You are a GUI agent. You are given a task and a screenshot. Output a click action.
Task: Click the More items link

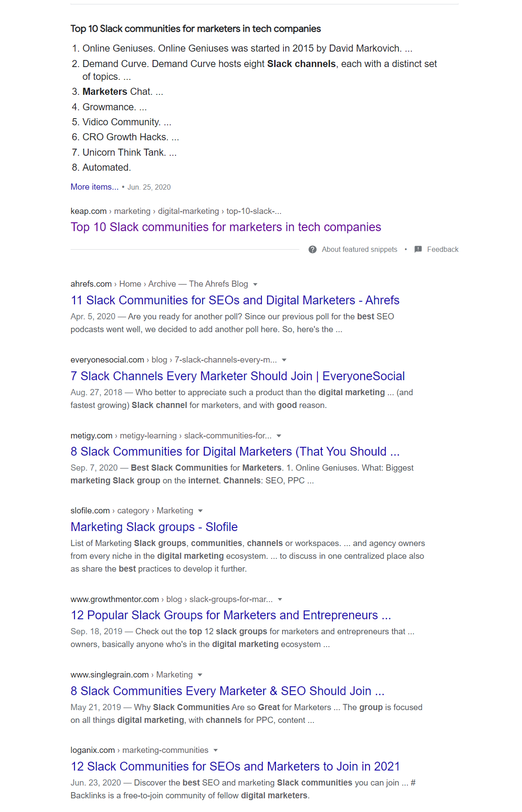coord(94,187)
